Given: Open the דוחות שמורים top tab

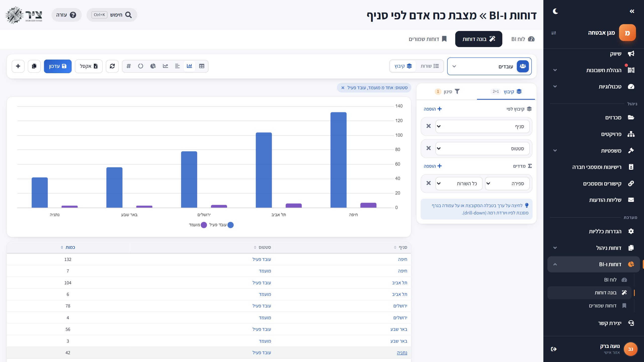Looking at the screenshot, I should click(x=428, y=39).
